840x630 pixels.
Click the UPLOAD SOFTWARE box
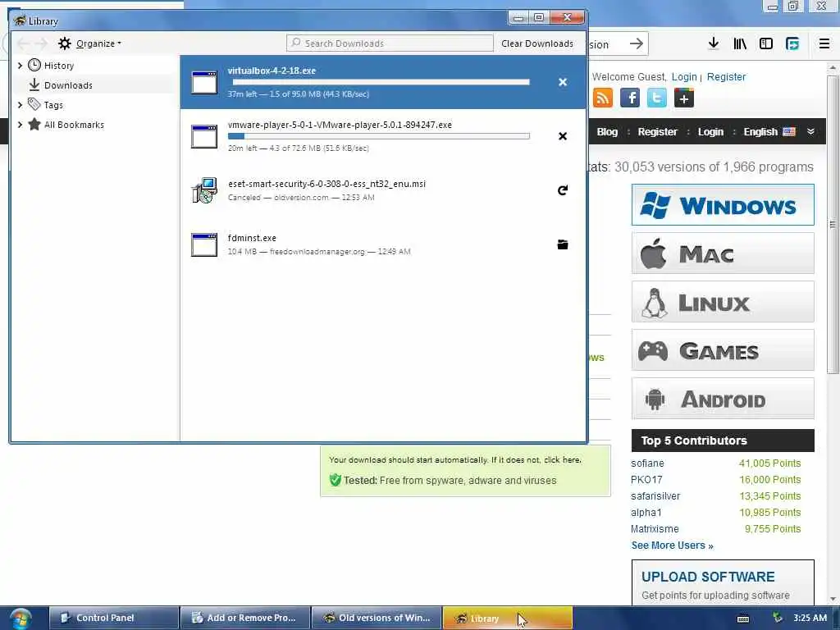(723, 583)
